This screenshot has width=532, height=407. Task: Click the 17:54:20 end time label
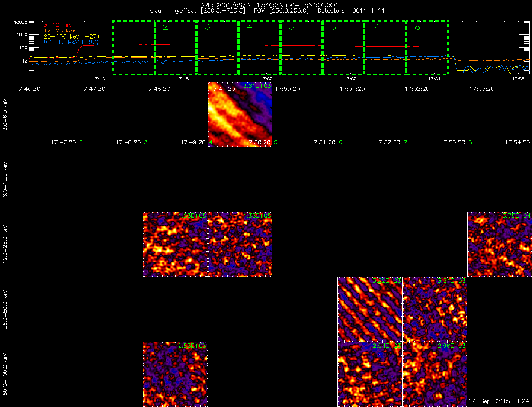[x=517, y=142]
